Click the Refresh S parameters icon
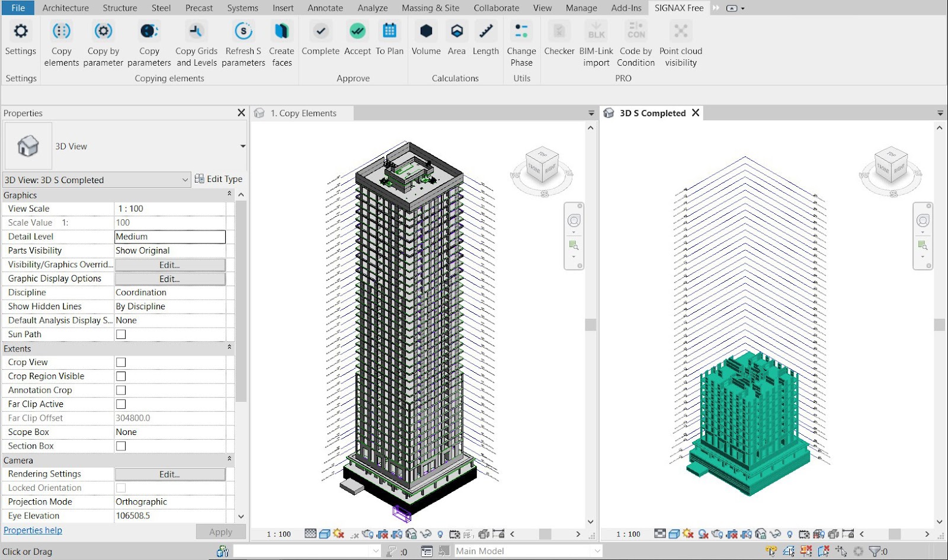948x560 pixels. (243, 31)
